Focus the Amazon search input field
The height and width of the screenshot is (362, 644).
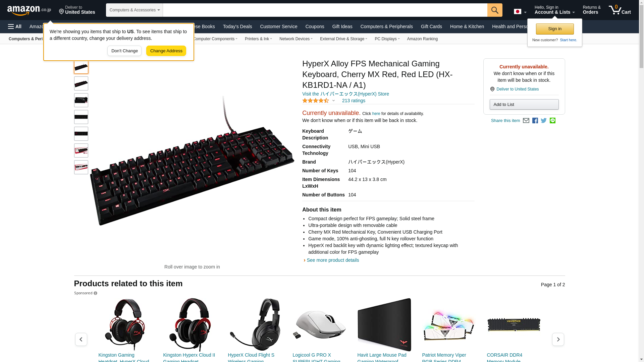(325, 10)
